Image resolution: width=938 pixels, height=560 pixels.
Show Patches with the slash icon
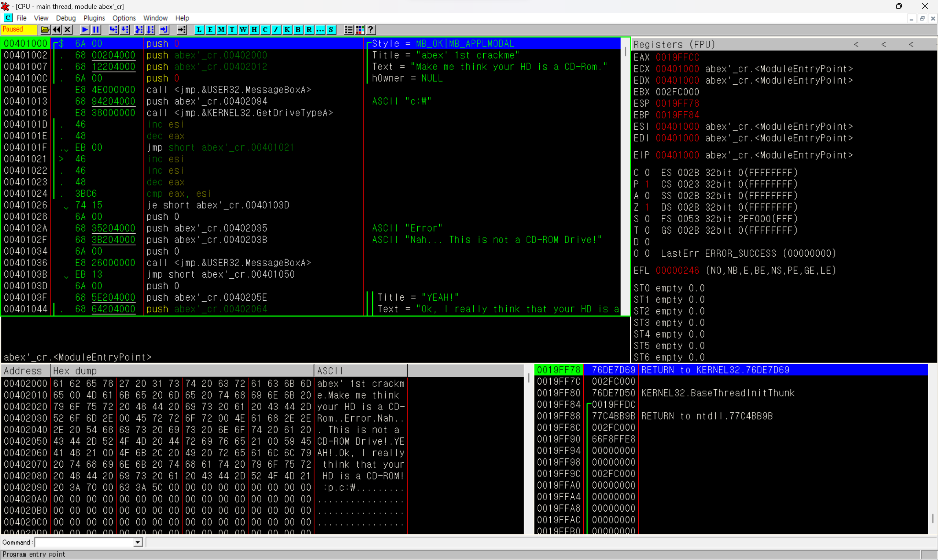click(276, 30)
